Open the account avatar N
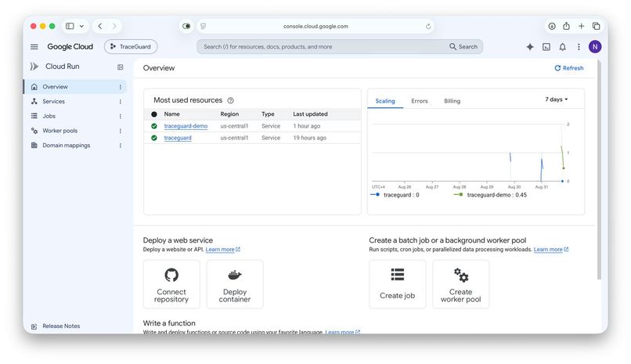631x364 pixels. pyautogui.click(x=595, y=47)
